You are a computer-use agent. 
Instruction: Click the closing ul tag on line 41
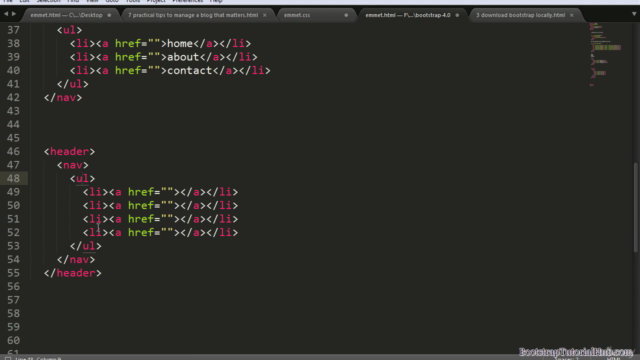tap(73, 84)
